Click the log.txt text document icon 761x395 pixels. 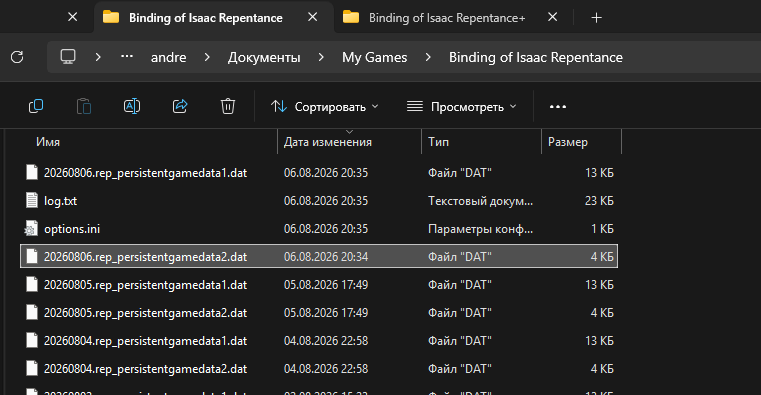32,200
